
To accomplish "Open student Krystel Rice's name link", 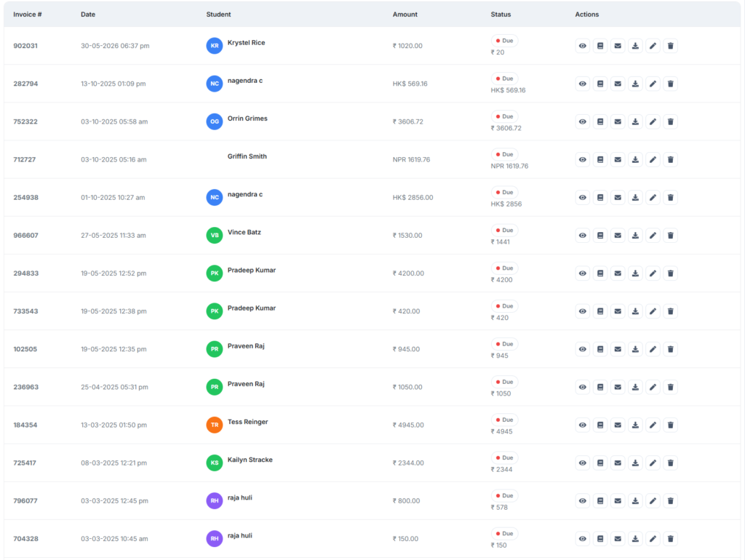I will 246,43.
